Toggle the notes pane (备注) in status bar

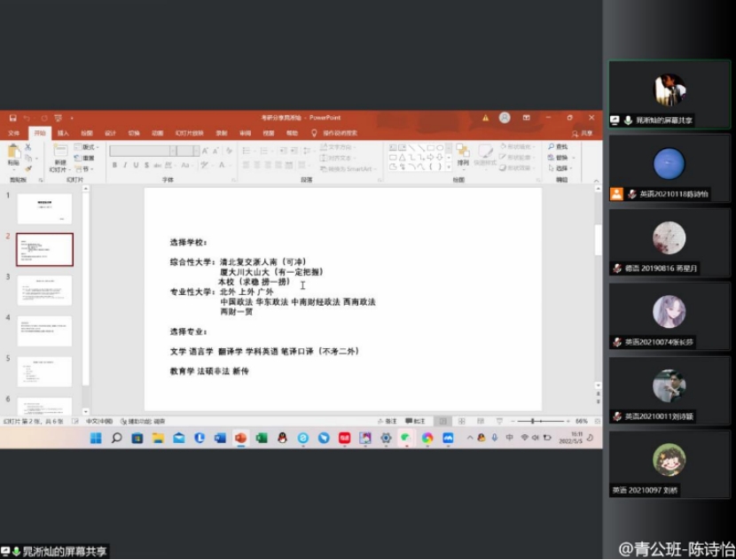click(x=388, y=421)
